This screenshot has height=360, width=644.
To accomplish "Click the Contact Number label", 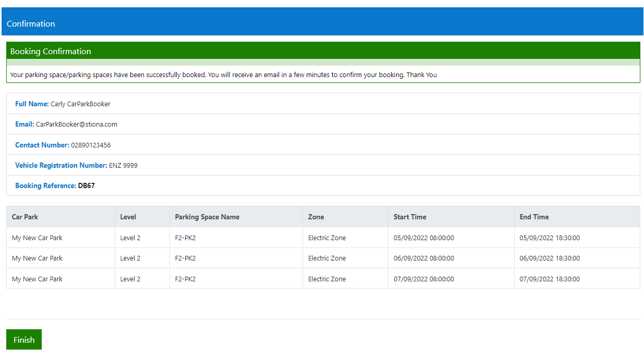I will [x=42, y=145].
